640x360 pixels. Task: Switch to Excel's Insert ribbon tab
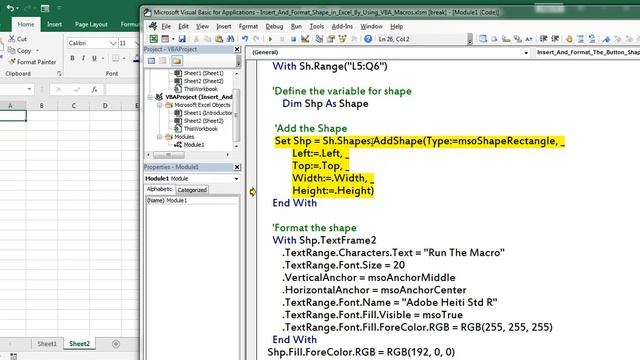click(x=54, y=24)
